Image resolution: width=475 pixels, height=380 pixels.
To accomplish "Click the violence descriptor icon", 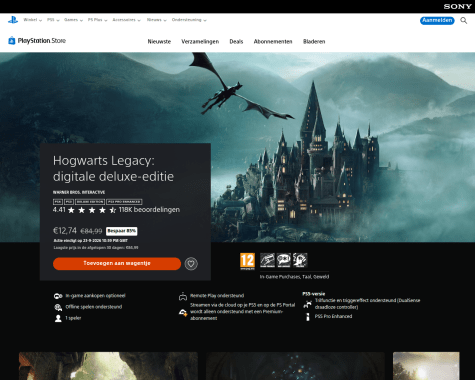I will [300, 260].
